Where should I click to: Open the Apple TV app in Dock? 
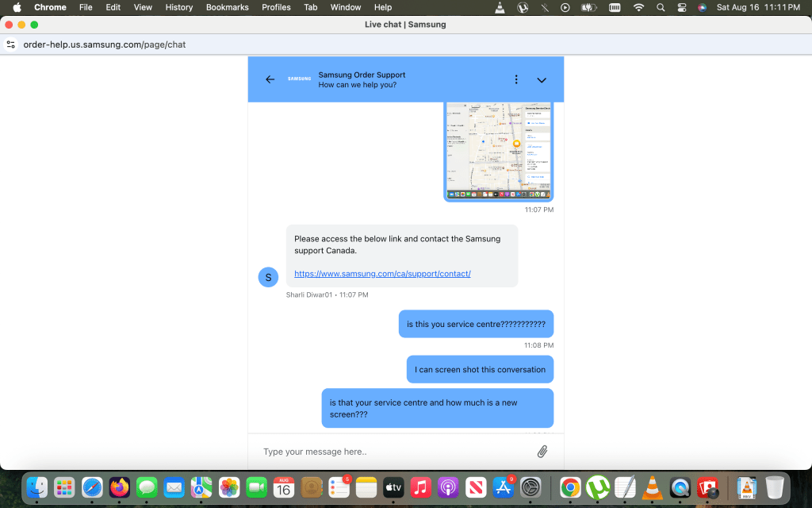pos(394,487)
